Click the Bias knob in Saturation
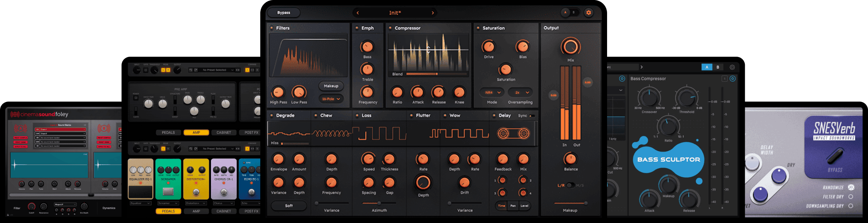The width and height of the screenshot is (868, 223). pos(523,47)
